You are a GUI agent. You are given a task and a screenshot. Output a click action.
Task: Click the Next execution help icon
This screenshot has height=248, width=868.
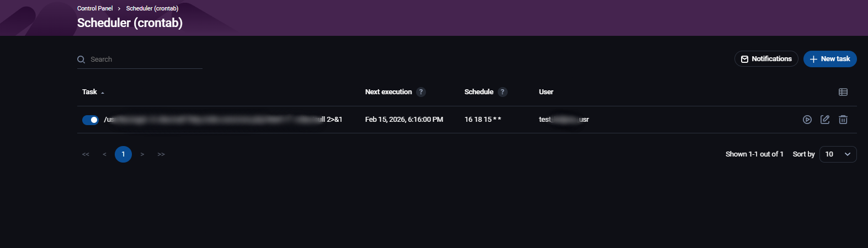[x=421, y=92]
